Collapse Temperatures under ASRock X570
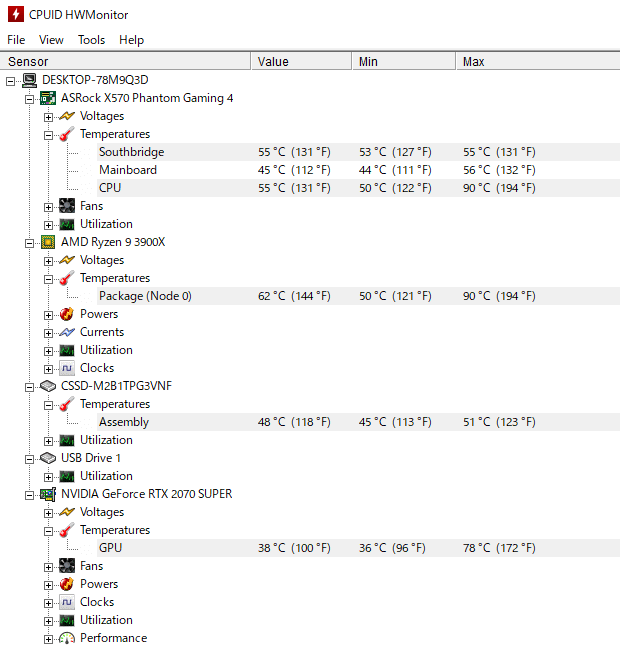The width and height of the screenshot is (620, 651). point(49,135)
